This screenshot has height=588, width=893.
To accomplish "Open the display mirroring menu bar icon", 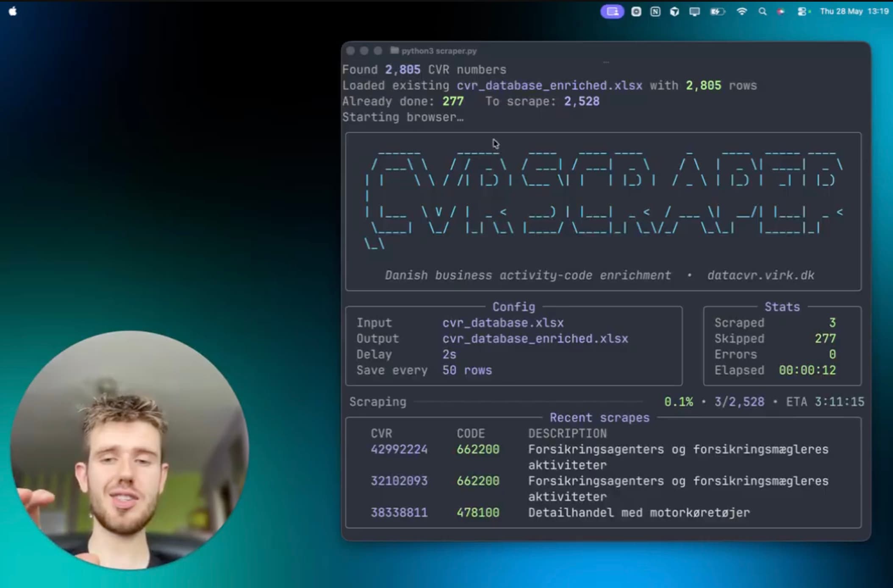I will 694,12.
